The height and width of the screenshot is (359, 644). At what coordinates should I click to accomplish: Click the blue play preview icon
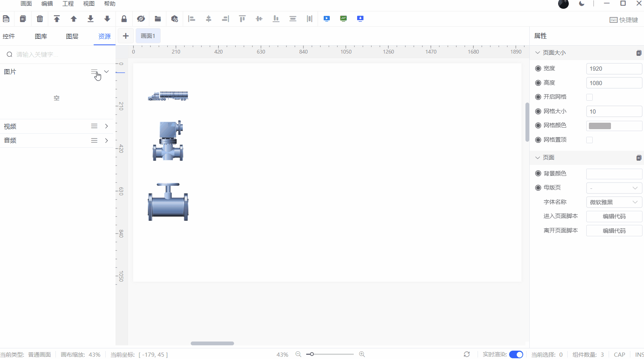click(327, 19)
